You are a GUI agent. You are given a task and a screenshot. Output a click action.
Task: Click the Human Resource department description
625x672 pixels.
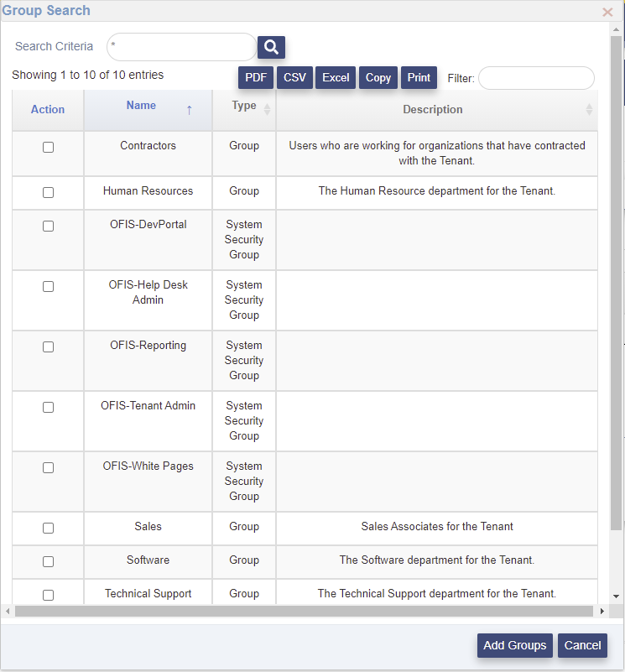coord(437,191)
